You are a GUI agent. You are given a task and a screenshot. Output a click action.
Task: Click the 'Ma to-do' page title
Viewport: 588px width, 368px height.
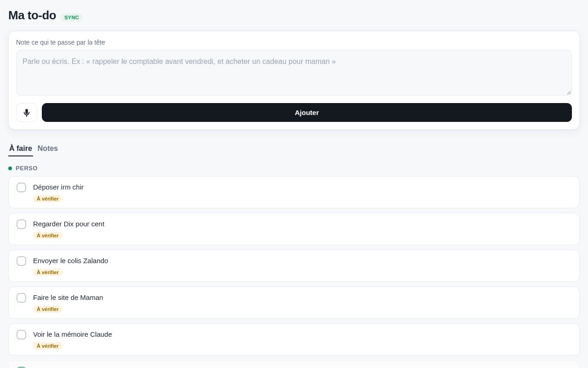[32, 15]
